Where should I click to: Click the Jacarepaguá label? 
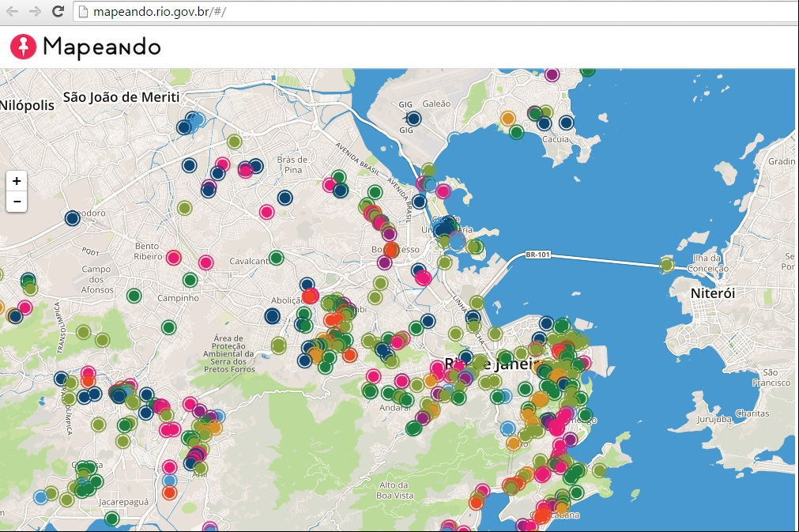[x=124, y=502]
